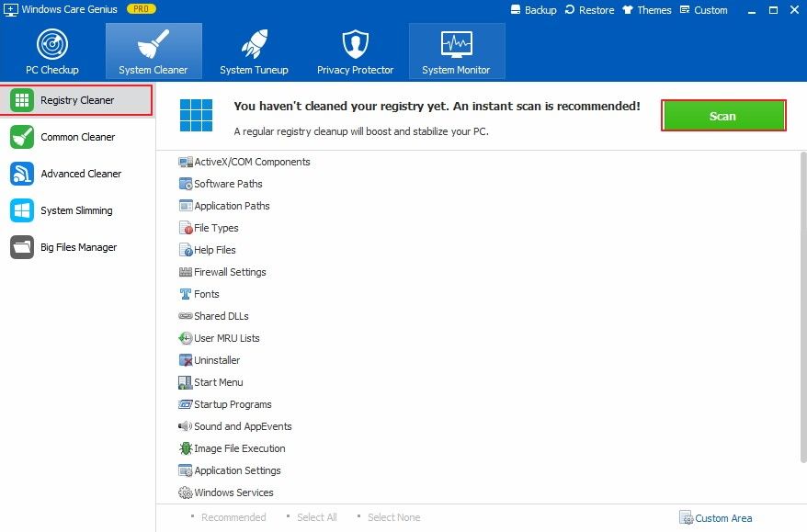The image size is (807, 532).
Task: Click the Recommended selection link
Action: [233, 517]
